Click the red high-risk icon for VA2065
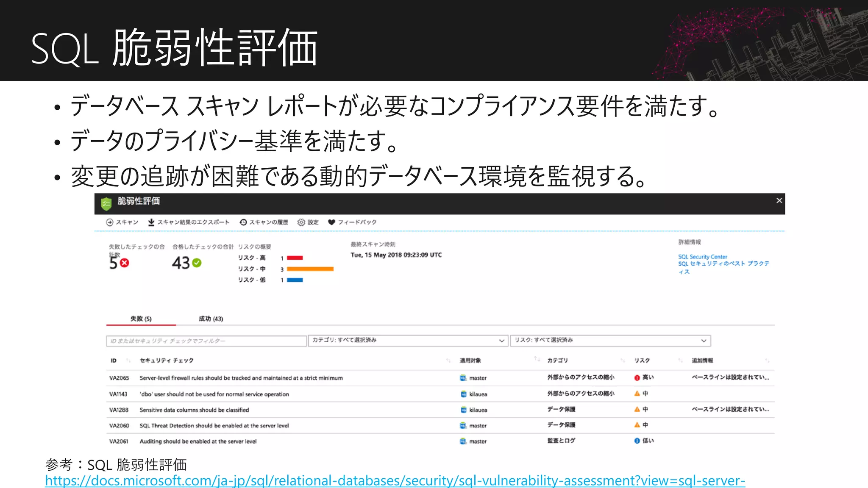868x488 pixels. point(637,377)
